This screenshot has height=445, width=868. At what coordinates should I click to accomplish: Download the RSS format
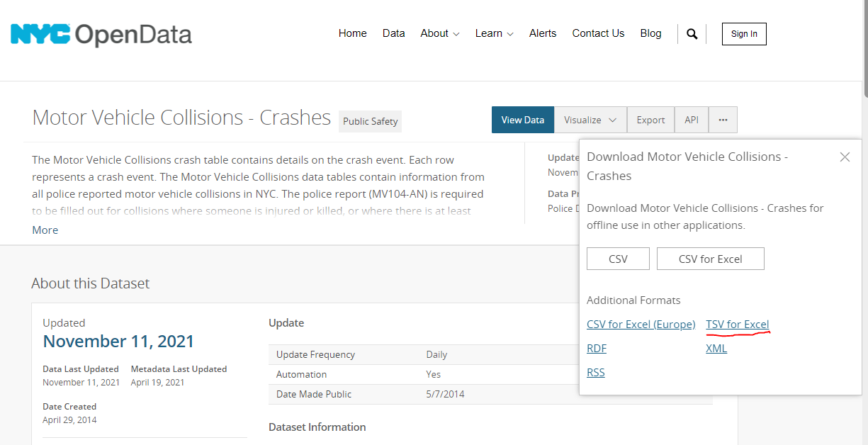596,373
